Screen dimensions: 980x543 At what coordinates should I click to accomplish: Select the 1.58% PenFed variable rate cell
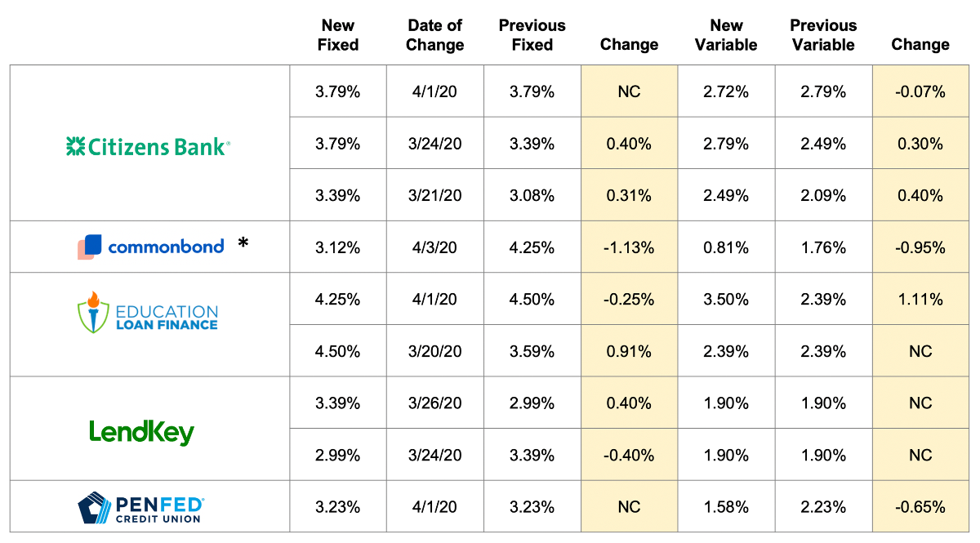click(x=726, y=507)
